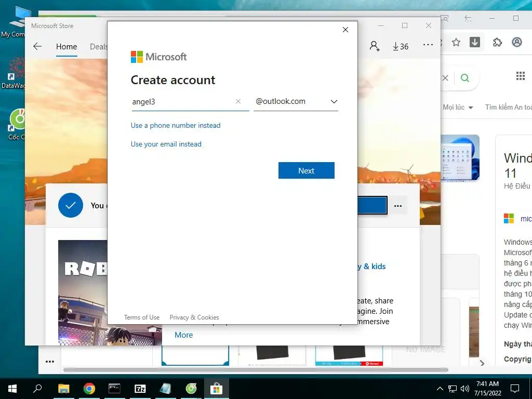The width and height of the screenshot is (532, 399).
Task: Open Windows Start menu
Action: tap(12, 389)
